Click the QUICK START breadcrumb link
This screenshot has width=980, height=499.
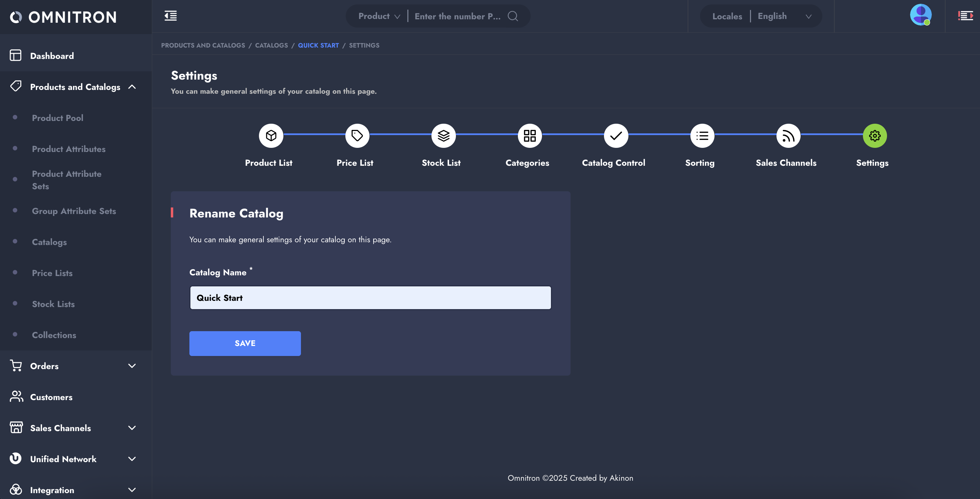tap(318, 45)
